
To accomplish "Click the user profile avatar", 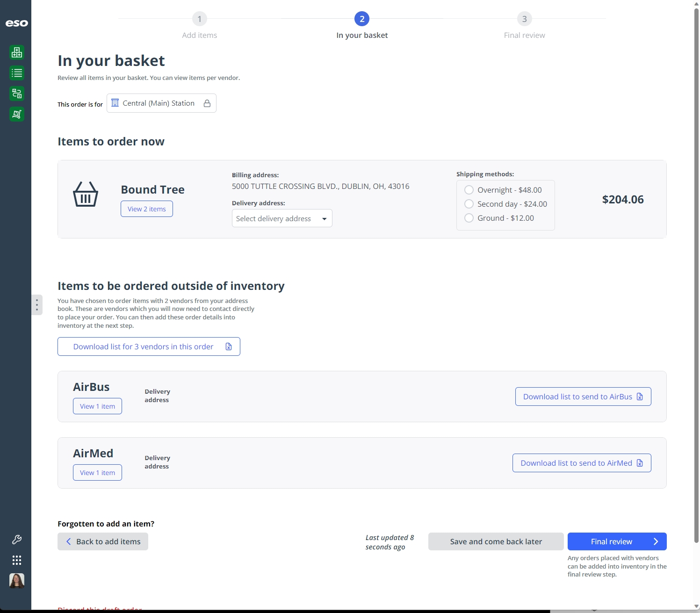I will tap(17, 581).
